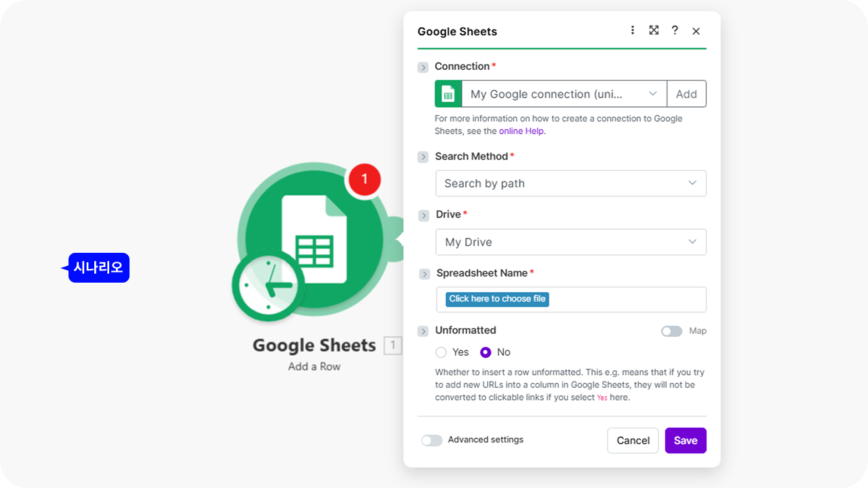Close the Google Sheets settings panel
The height and width of the screenshot is (488, 868).
click(x=696, y=31)
